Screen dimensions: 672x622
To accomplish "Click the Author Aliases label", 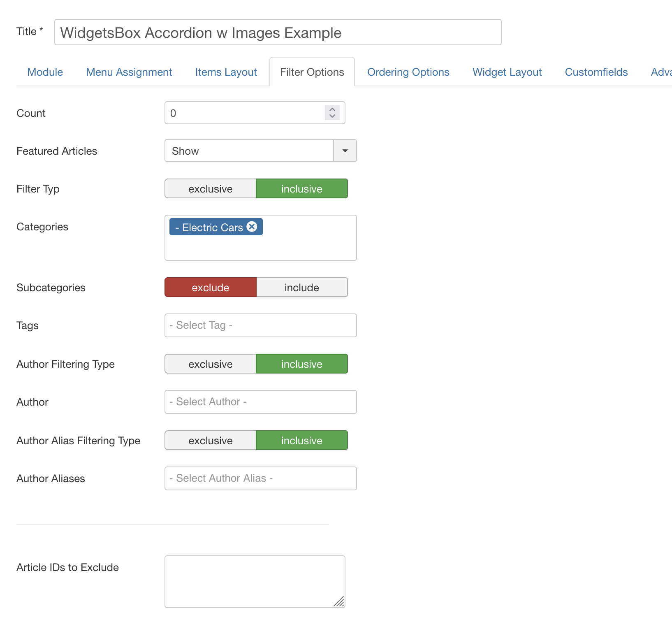I will (51, 478).
